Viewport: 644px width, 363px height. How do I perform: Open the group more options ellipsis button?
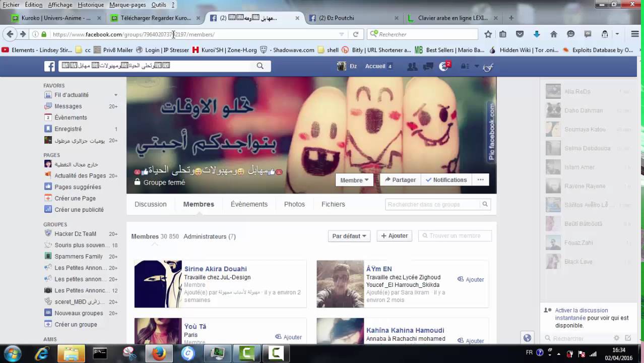(481, 179)
